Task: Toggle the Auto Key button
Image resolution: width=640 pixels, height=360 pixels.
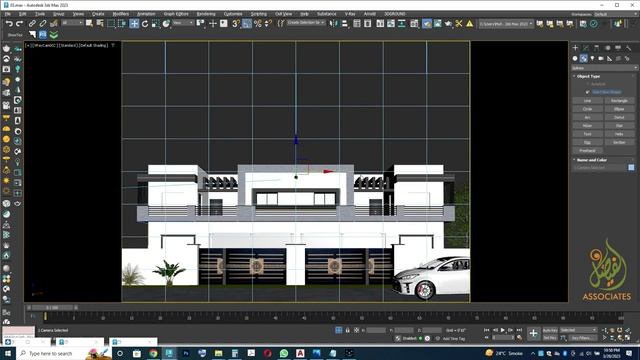Action: (x=550, y=330)
